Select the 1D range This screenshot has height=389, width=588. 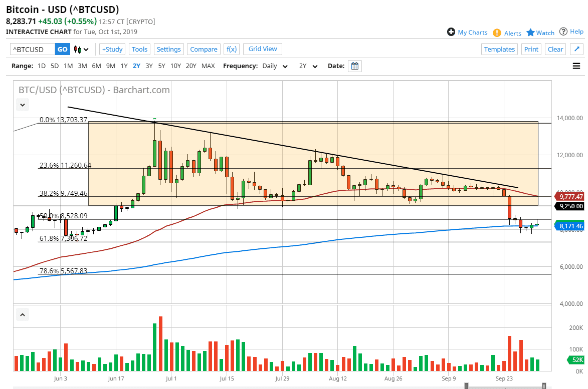tap(42, 66)
